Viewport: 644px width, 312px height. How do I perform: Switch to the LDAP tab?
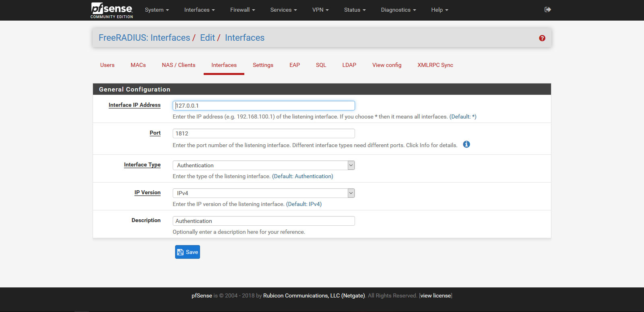[349, 65]
